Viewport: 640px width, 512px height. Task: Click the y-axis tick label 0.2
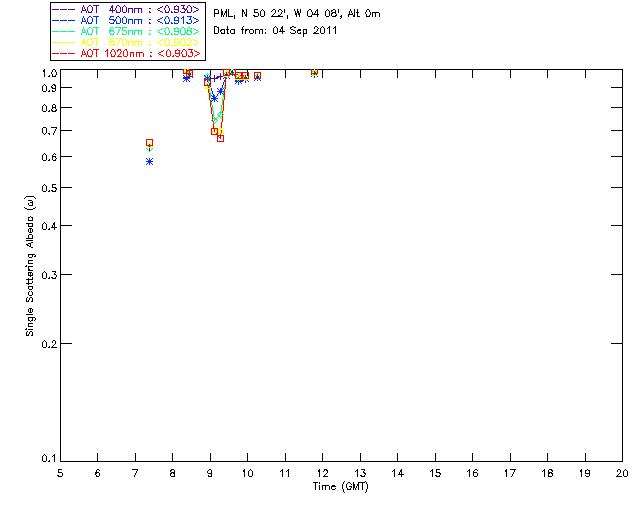[49, 344]
